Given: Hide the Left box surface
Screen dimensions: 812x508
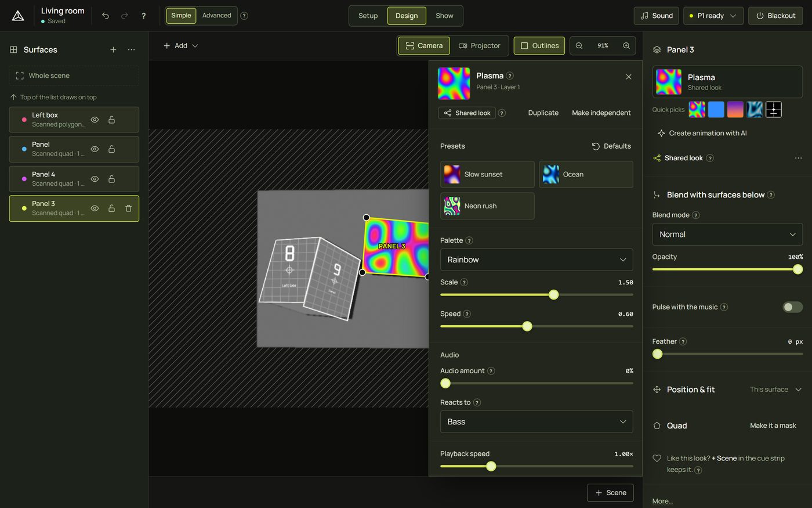Looking at the screenshot, I should (x=95, y=120).
